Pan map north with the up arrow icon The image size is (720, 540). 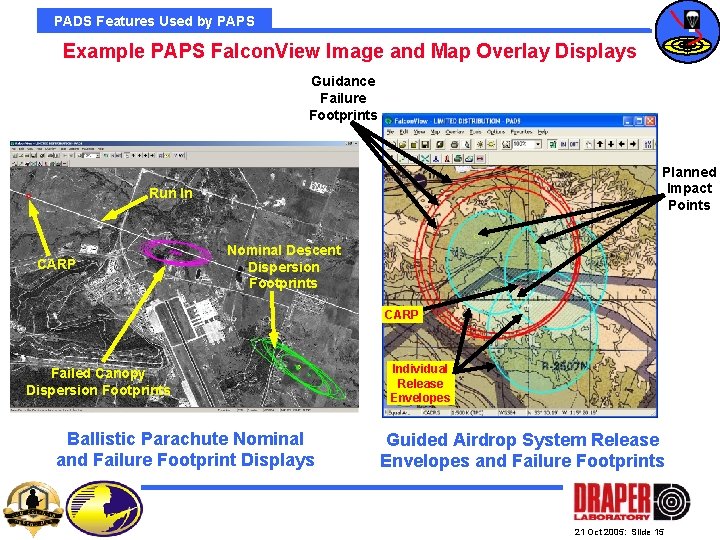click(x=600, y=145)
